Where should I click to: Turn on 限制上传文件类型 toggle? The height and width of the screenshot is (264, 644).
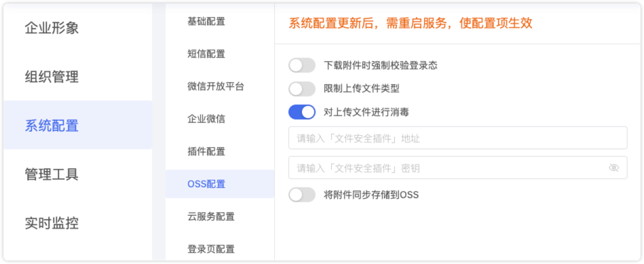(x=302, y=89)
